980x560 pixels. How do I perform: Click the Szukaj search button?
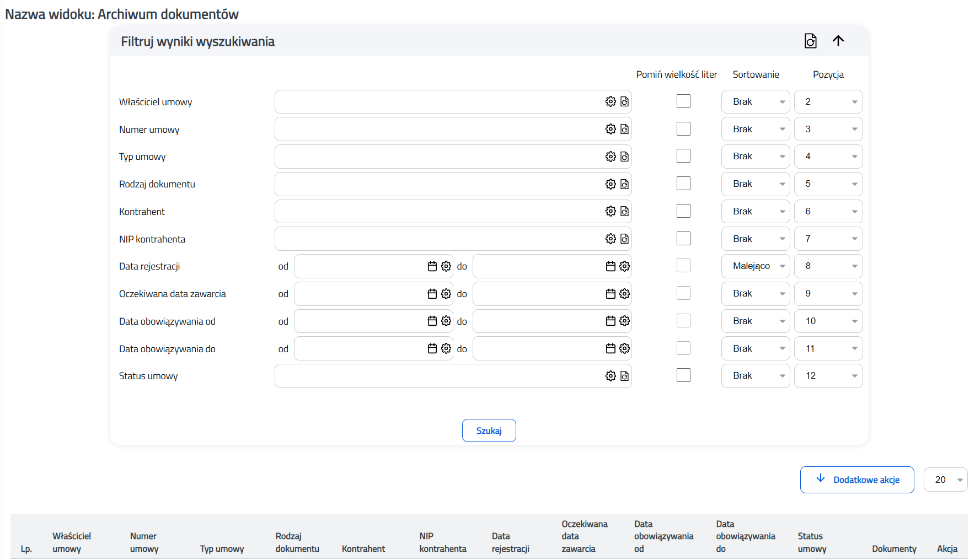coord(489,430)
